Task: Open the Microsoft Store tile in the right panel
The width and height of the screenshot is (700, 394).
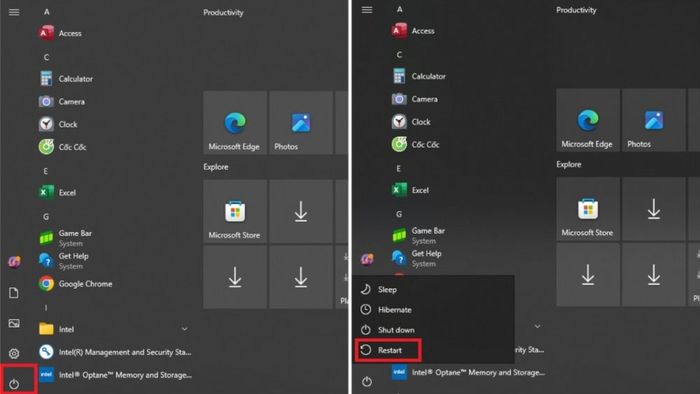Action: (x=588, y=209)
